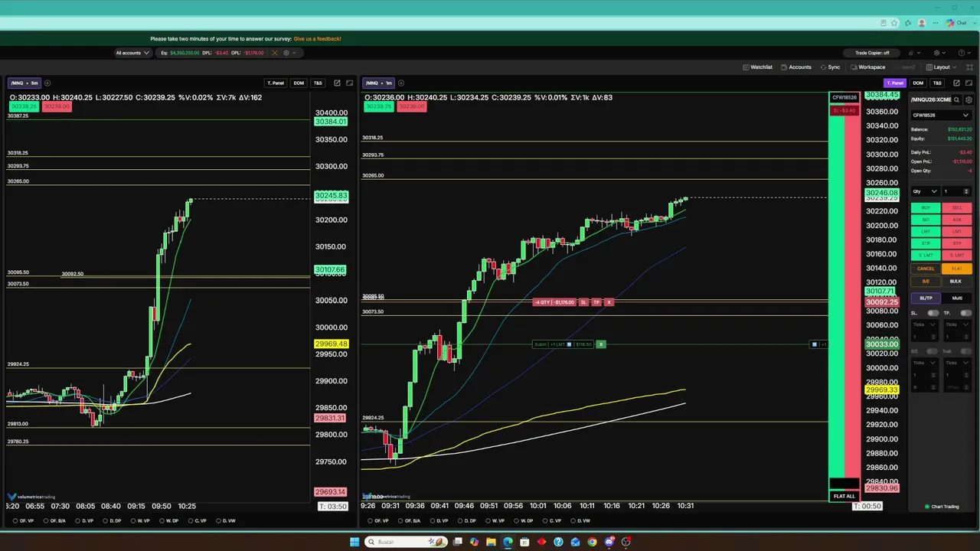This screenshot has height=551, width=980.
Task: Expand the TP Ticks dropdown
Action: pos(957,324)
